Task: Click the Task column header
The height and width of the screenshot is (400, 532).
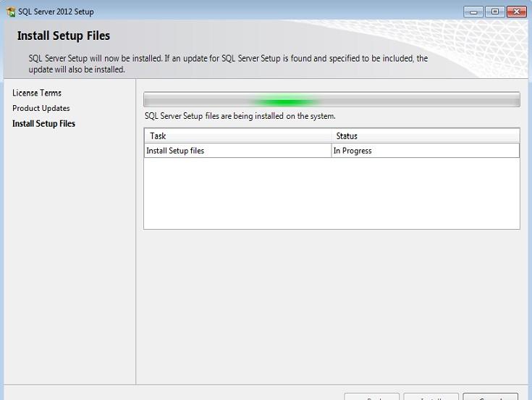Action: click(237, 136)
